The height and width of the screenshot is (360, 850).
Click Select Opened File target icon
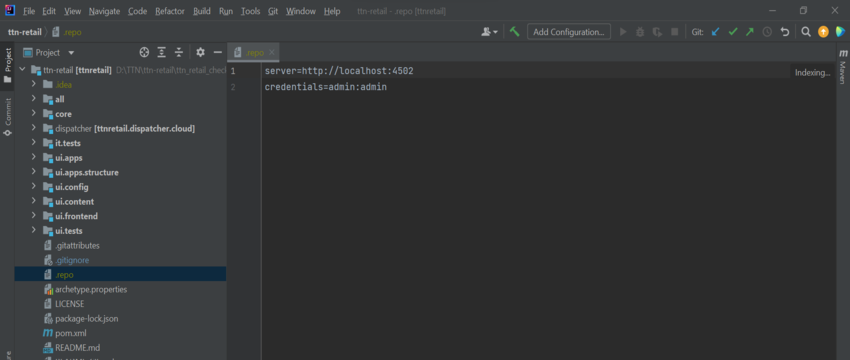tap(144, 53)
